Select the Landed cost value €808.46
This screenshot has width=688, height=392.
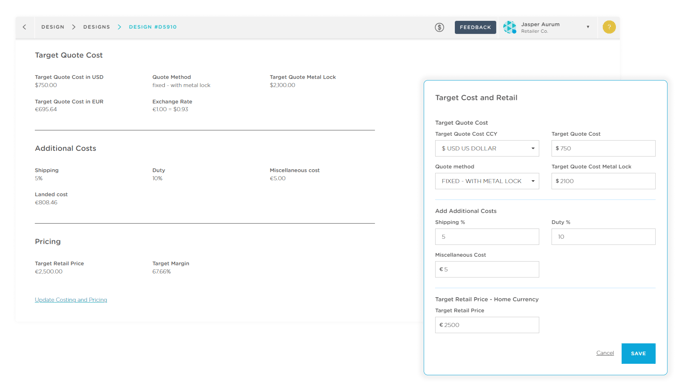[x=46, y=203]
